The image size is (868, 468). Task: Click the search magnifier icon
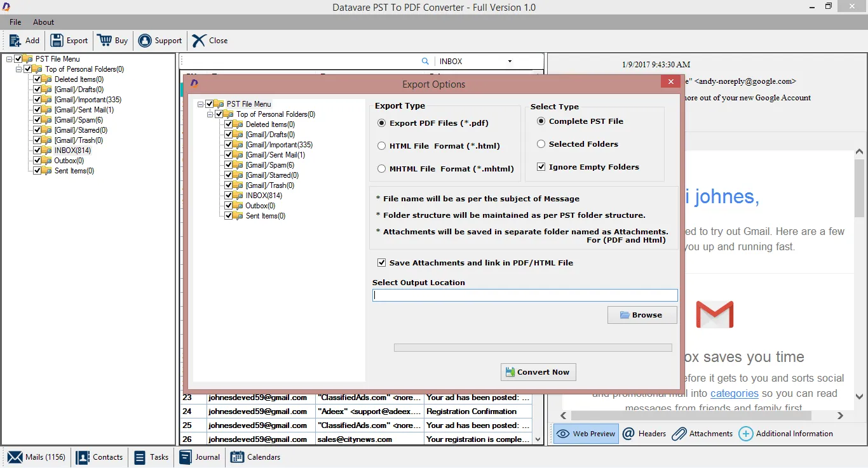pos(425,61)
